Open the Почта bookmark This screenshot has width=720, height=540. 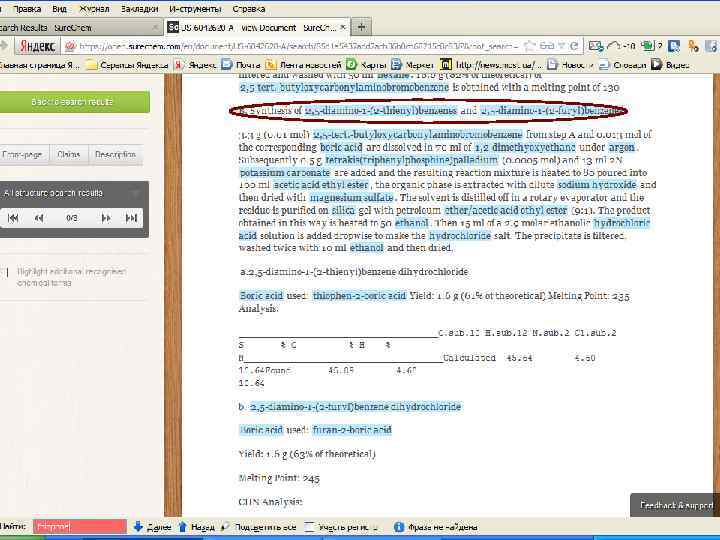pyautogui.click(x=241, y=65)
